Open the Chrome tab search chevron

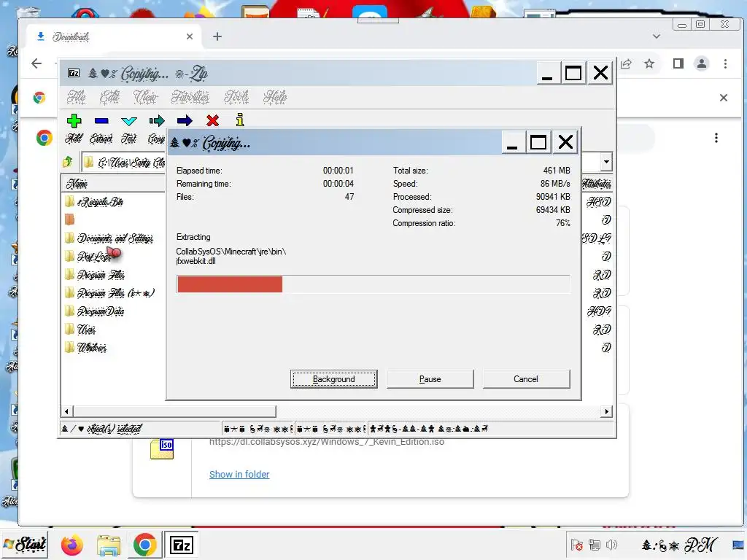657,36
